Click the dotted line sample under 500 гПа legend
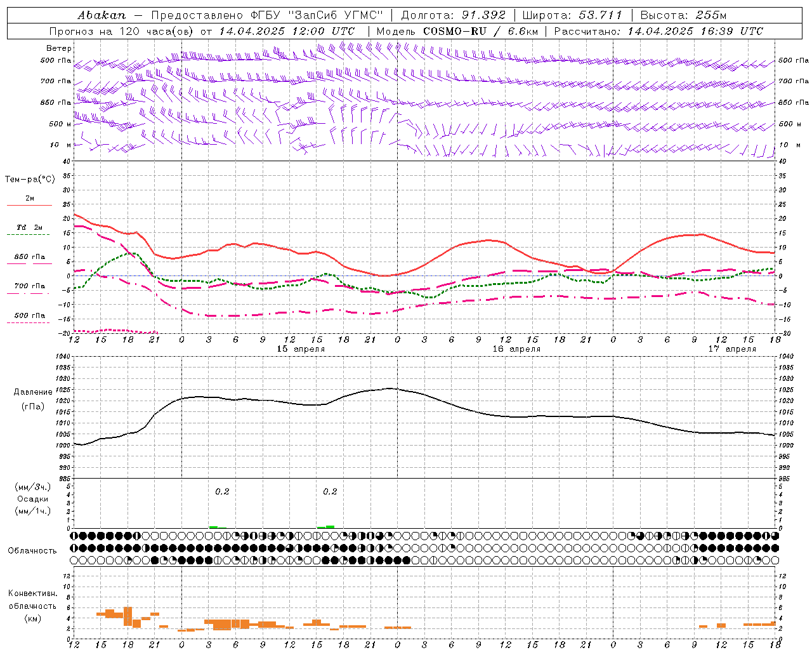This screenshot has width=812, height=650. pyautogui.click(x=29, y=322)
